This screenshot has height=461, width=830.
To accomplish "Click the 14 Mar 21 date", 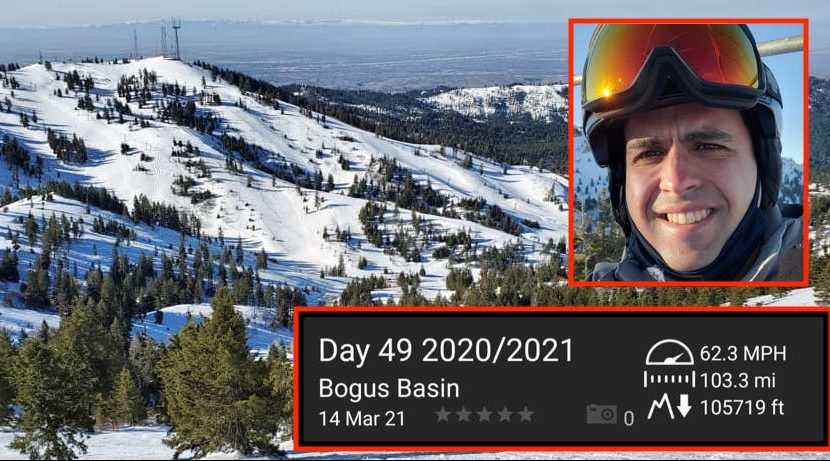I will click(362, 419).
